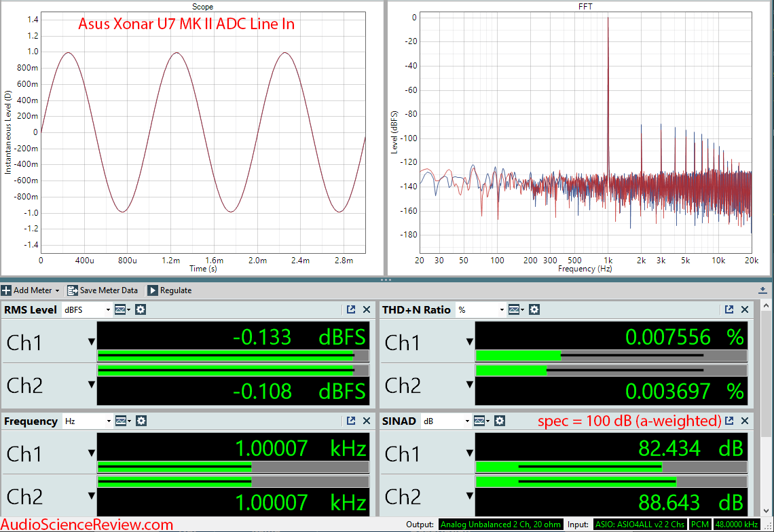This screenshot has width=774, height=532.
Task: Click Save Meter Data button
Action: pyautogui.click(x=102, y=290)
